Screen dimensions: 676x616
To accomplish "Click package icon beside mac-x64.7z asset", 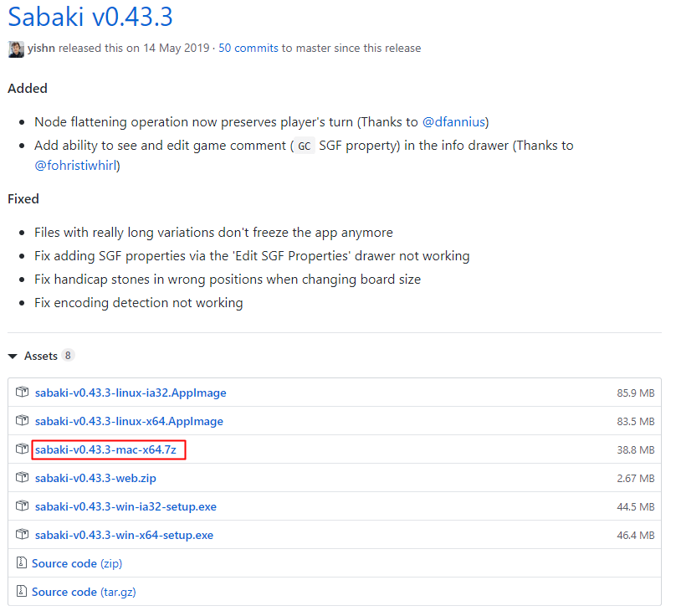I will tap(22, 449).
